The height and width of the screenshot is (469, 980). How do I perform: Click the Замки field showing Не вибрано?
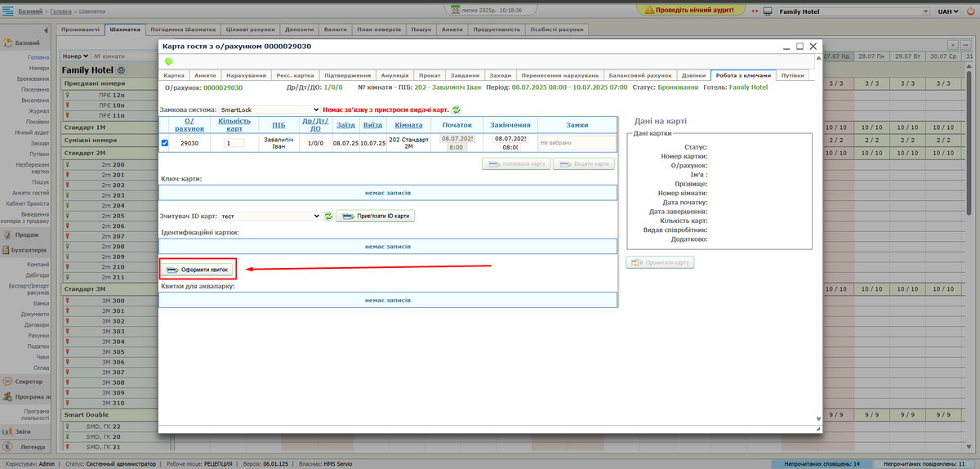(x=575, y=143)
